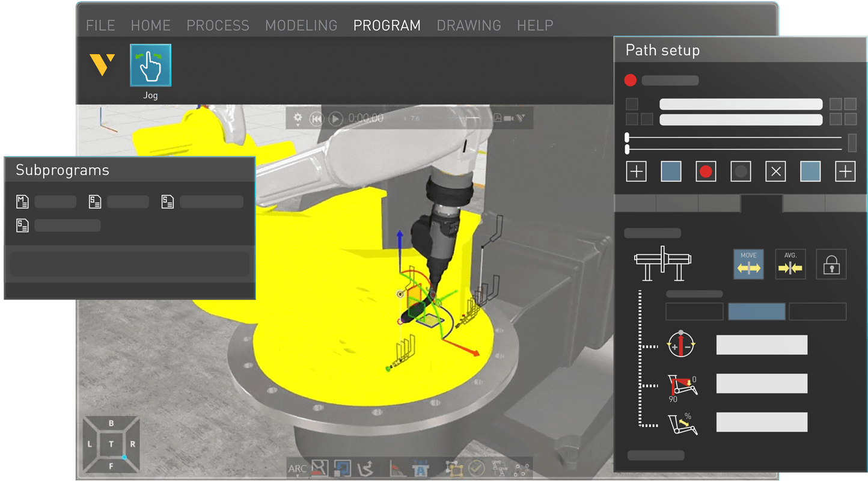Open the settings gear dropdown in playback bar
This screenshot has width=868, height=481.
[298, 119]
